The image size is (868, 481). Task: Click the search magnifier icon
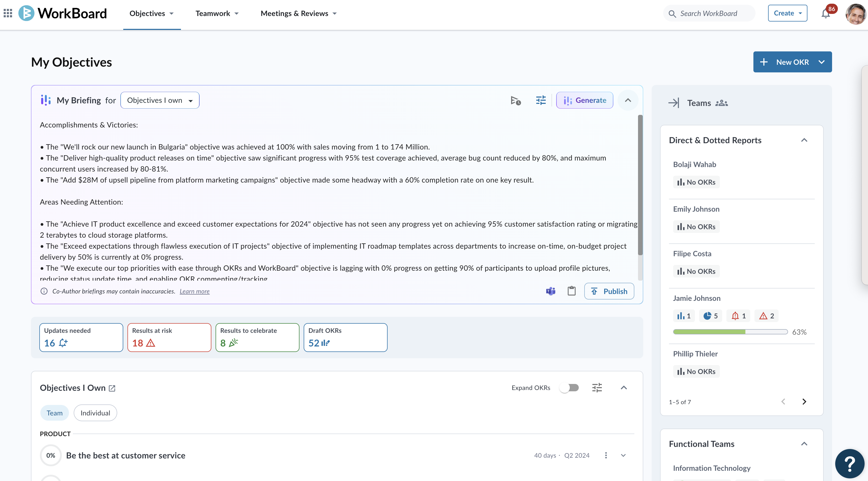pyautogui.click(x=672, y=14)
